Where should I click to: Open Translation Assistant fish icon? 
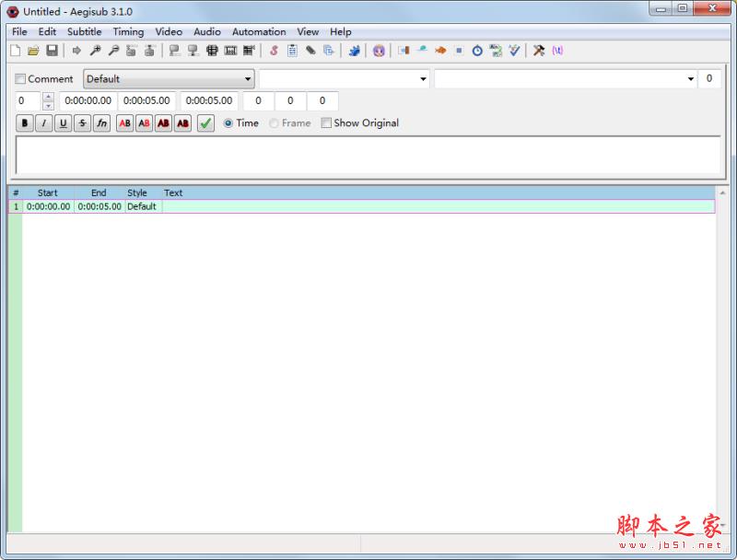pyautogui.click(x=440, y=51)
